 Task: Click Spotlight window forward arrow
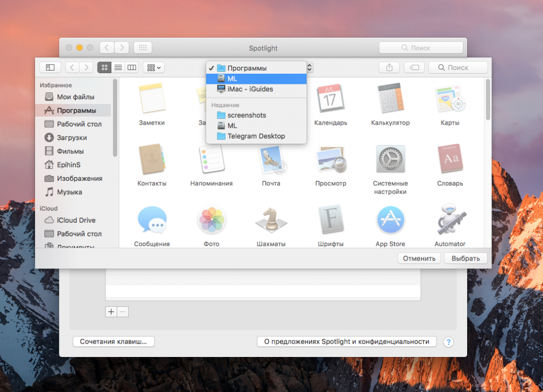coord(121,47)
